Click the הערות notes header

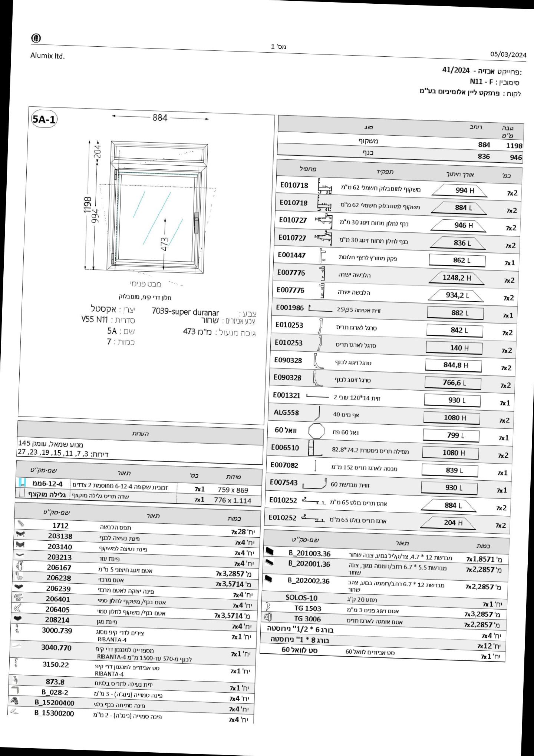click(x=141, y=434)
